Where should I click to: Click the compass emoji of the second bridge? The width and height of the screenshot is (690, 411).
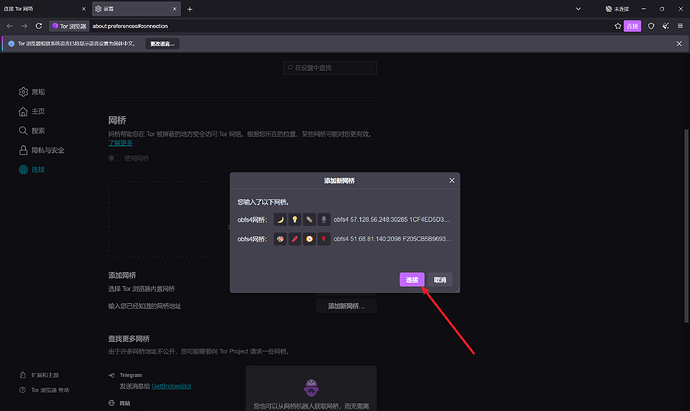pyautogui.click(x=309, y=239)
